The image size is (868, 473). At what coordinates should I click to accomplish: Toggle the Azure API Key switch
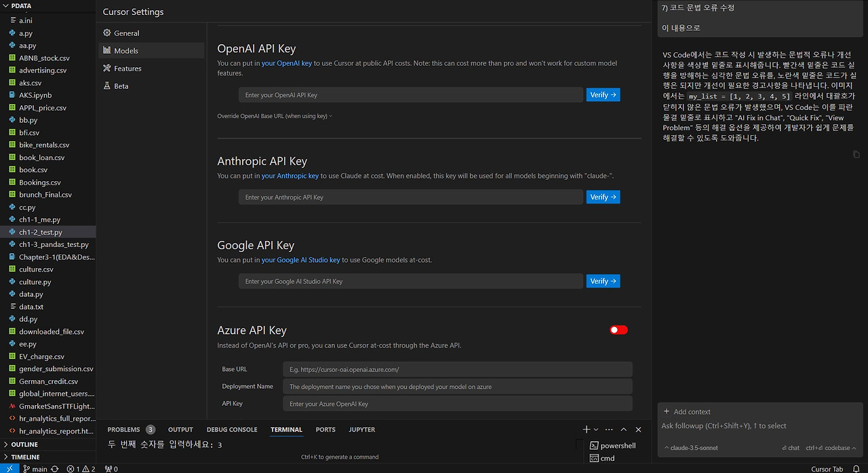[x=618, y=330]
